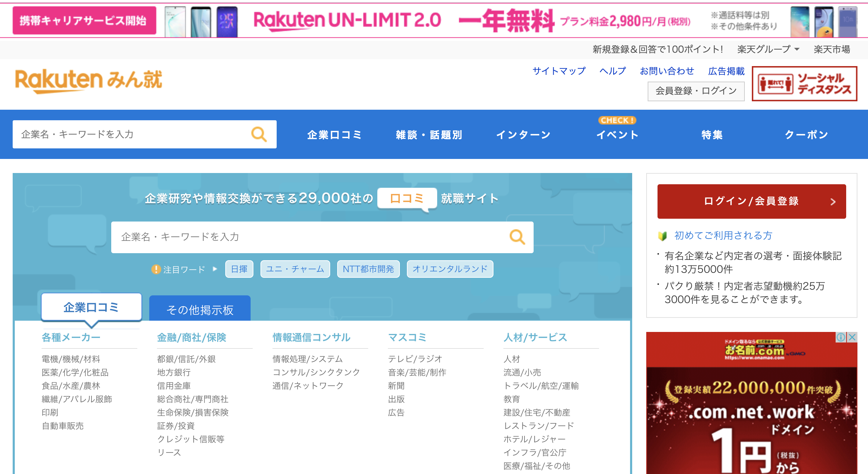
Task: Click the 注目ワード exclamation icon
Action: (156, 269)
